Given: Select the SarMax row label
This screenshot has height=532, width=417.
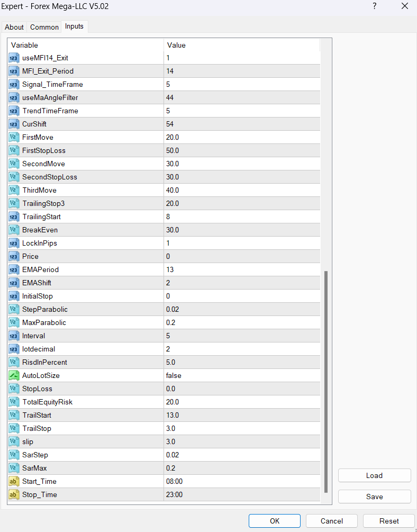Looking at the screenshot, I should click(x=34, y=468).
